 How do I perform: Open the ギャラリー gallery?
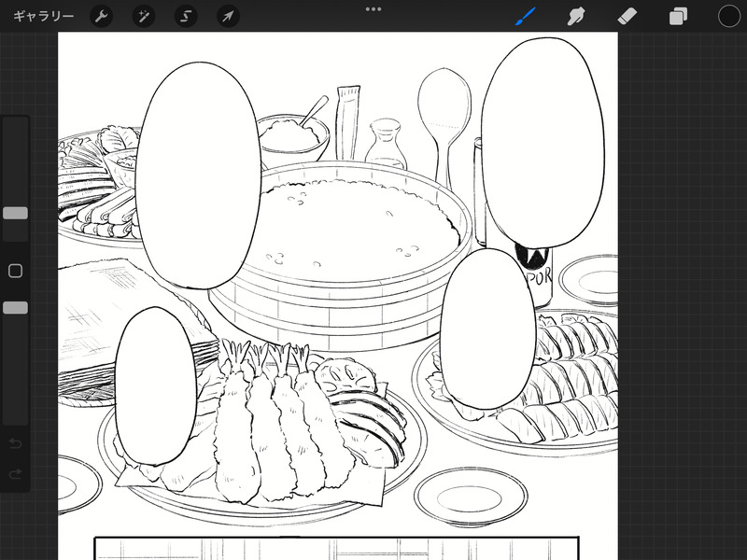click(43, 16)
